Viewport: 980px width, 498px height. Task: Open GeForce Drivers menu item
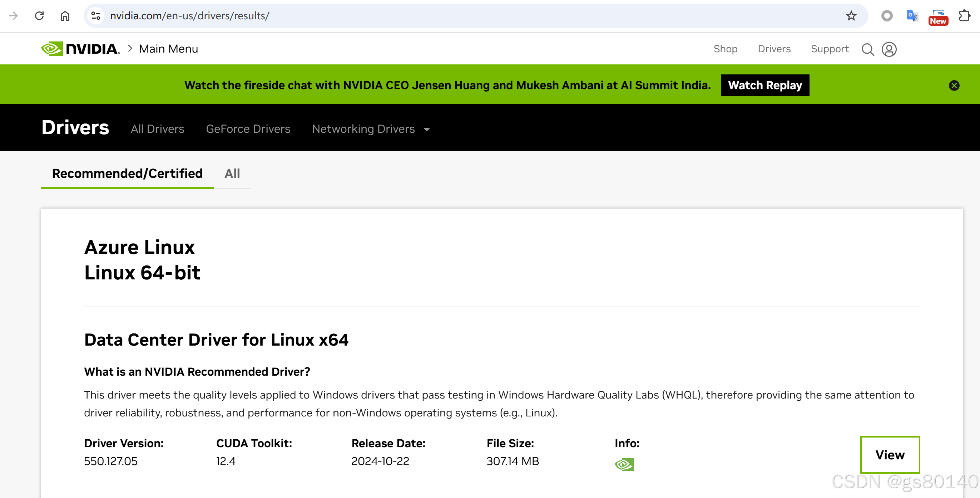click(248, 129)
